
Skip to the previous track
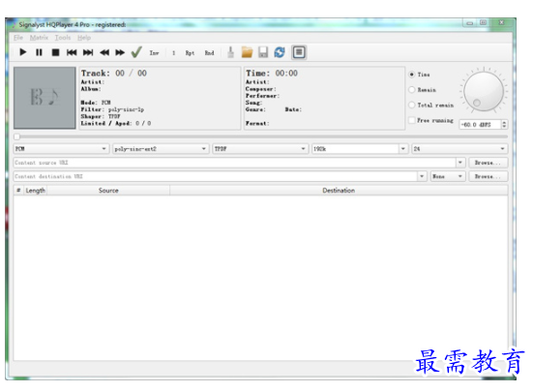pyautogui.click(x=72, y=52)
